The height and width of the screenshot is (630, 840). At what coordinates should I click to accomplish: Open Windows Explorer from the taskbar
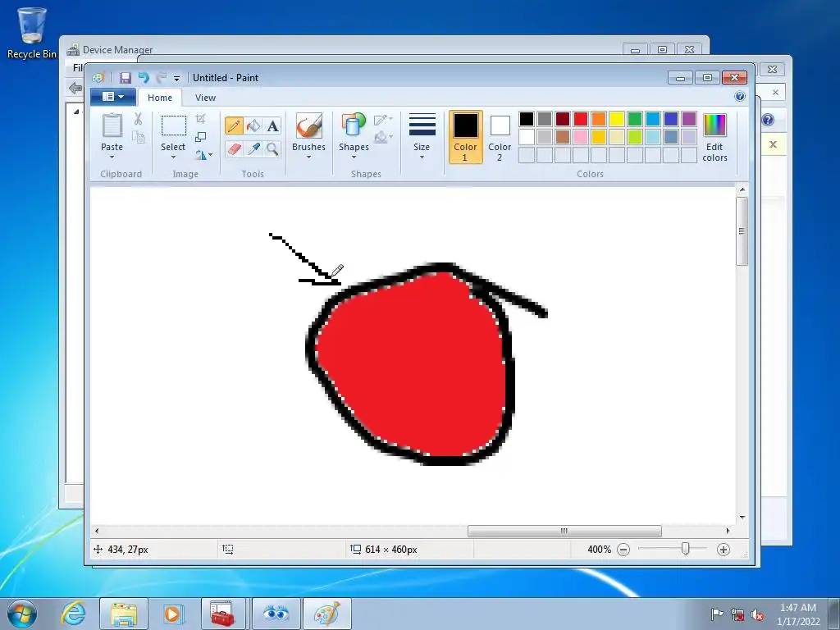pos(124,614)
